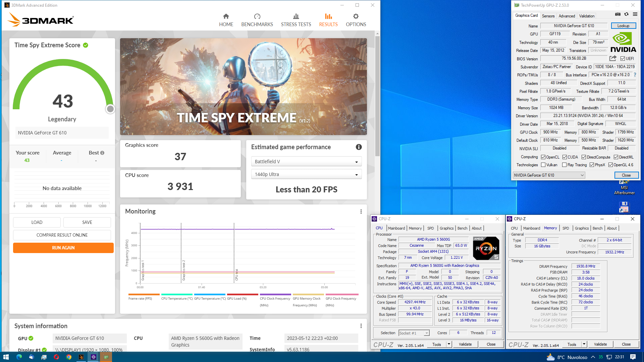Image resolution: width=644 pixels, height=362 pixels.
Task: Open System information three-dot menu
Action: (361, 326)
